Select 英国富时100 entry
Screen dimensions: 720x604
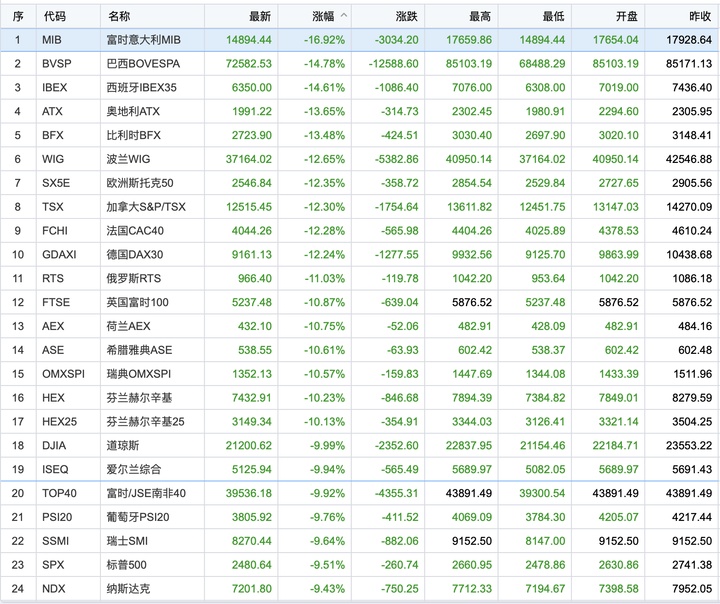tap(137, 302)
